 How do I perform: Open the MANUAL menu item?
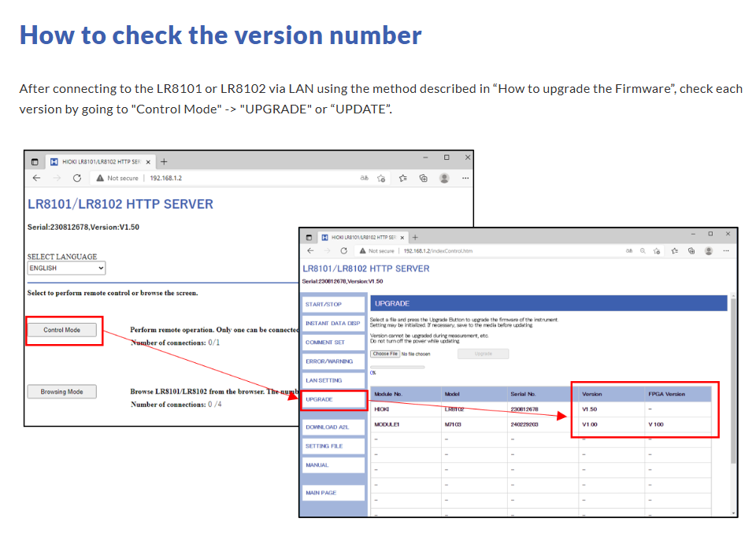pyautogui.click(x=333, y=465)
